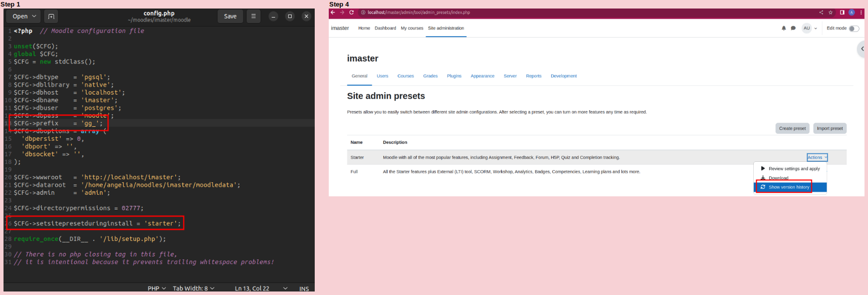This screenshot has width=868, height=295.
Task: Open My courses in Moodle navigation
Action: tap(412, 28)
